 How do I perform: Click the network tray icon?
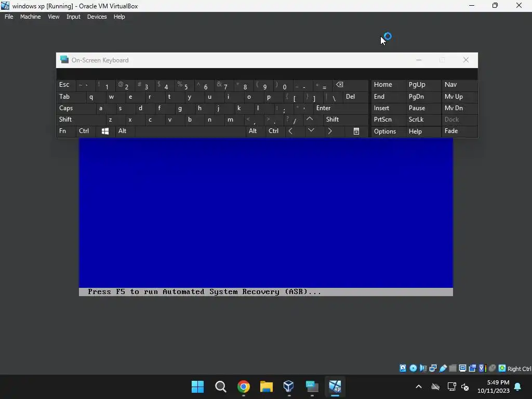coord(451,387)
